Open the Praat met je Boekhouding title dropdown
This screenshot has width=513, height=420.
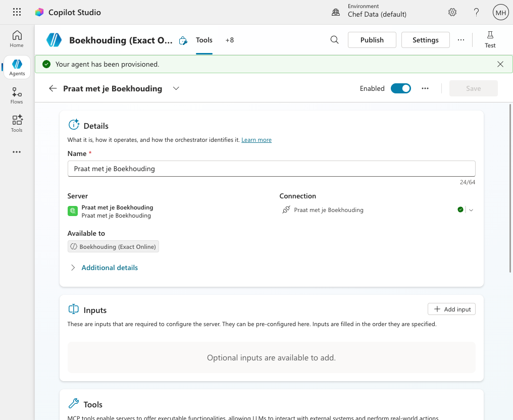pyautogui.click(x=176, y=88)
